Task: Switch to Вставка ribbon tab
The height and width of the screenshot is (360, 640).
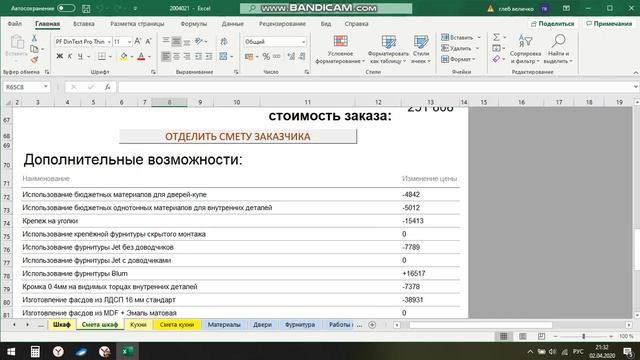Action: coord(84,24)
